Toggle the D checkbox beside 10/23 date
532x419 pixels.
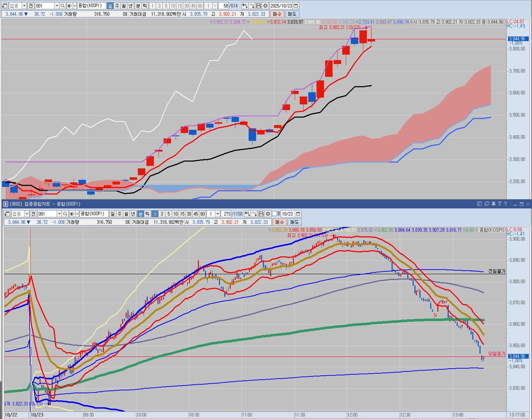[x=275, y=214]
